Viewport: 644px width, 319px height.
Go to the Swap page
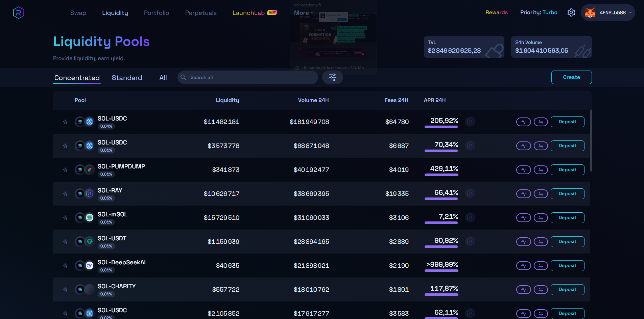click(x=78, y=13)
